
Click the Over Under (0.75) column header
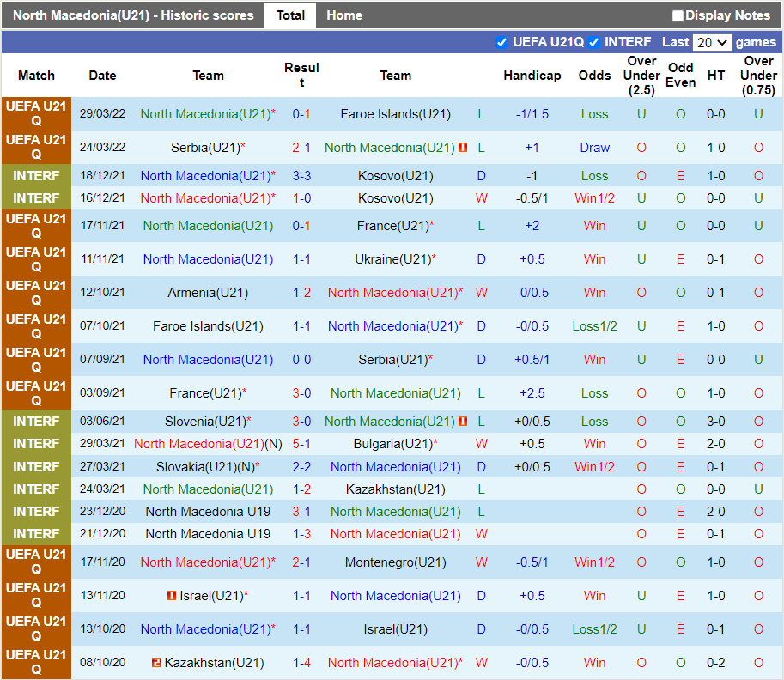coord(758,76)
